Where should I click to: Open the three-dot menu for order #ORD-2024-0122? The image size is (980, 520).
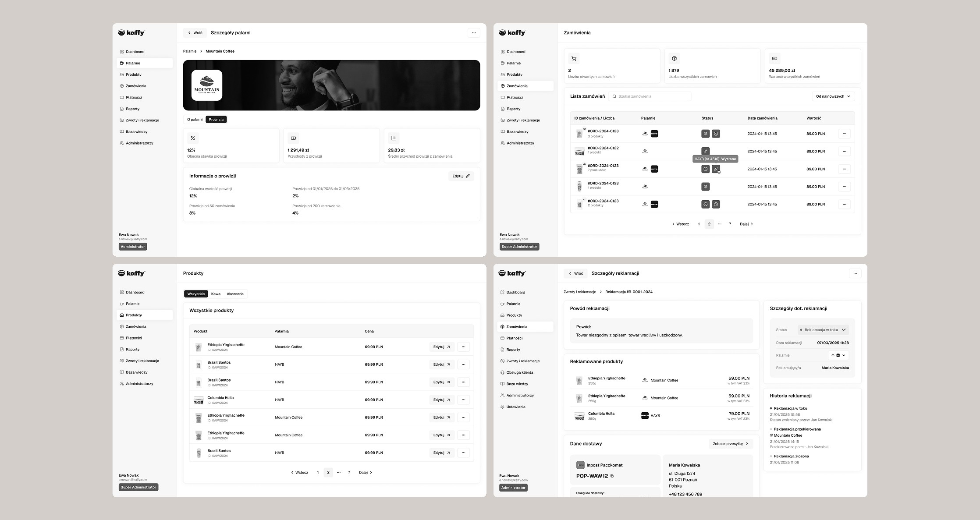[844, 151]
